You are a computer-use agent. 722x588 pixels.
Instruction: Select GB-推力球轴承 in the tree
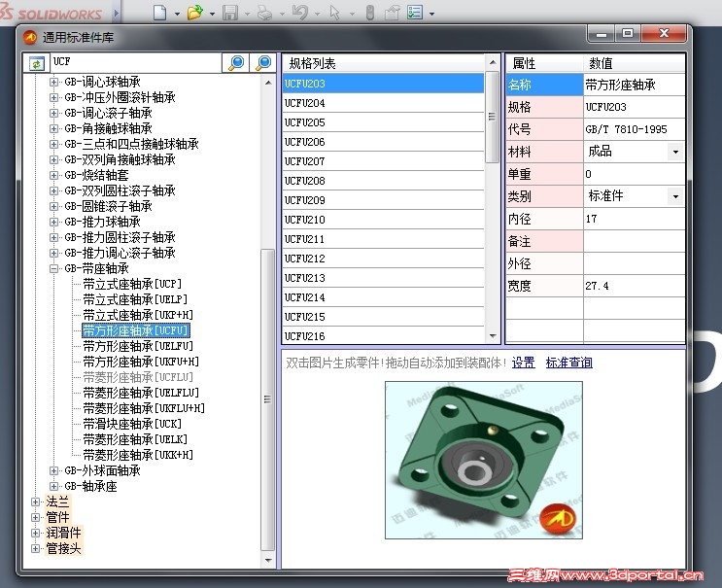(102, 222)
